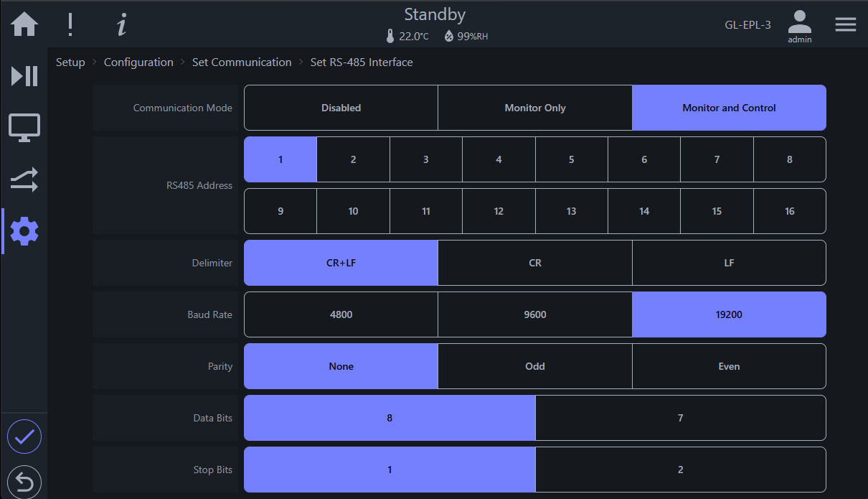
Task: Open the monitor display sidebar icon
Action: pyautogui.click(x=24, y=128)
